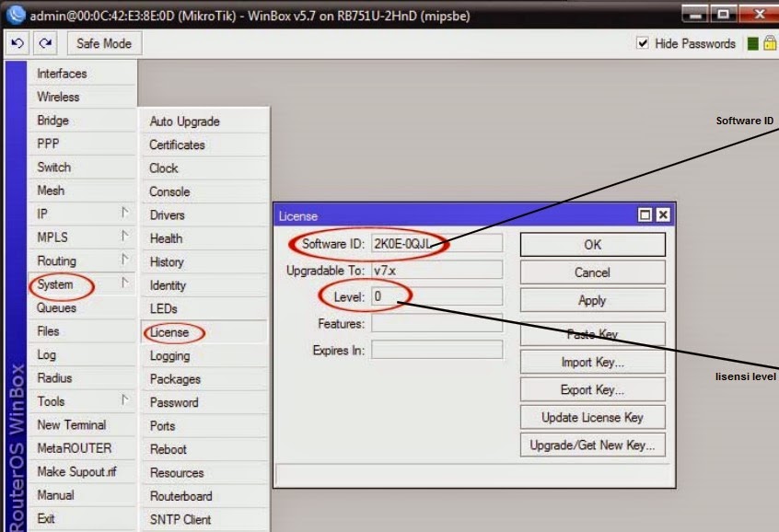
Task: Click the Software ID field
Action: pyautogui.click(x=436, y=243)
